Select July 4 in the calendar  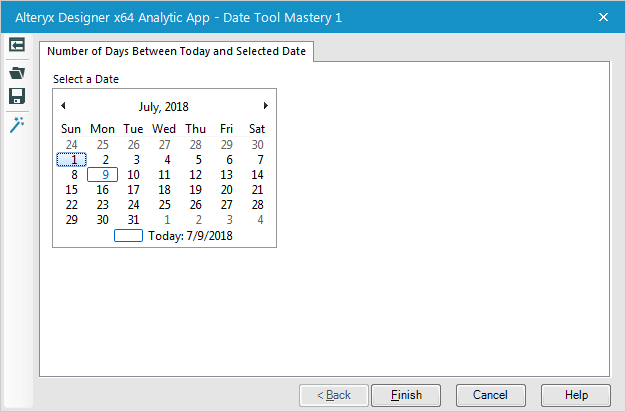(167, 160)
